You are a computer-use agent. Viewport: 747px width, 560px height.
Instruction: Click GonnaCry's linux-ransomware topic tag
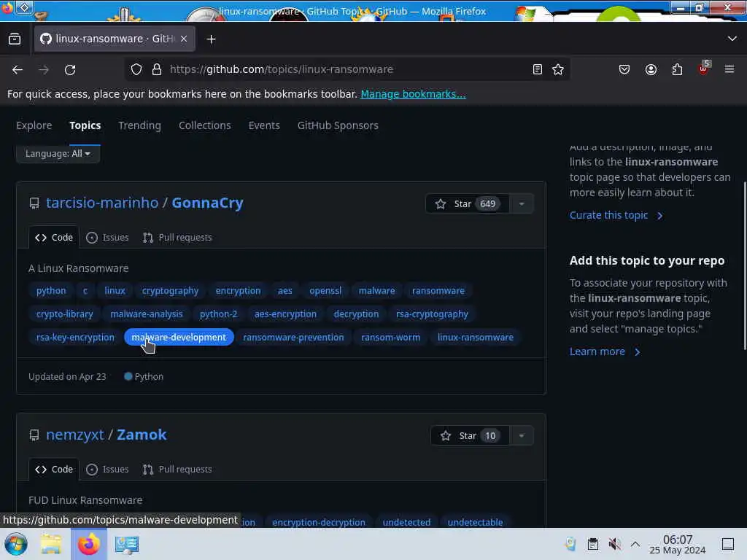coord(476,337)
